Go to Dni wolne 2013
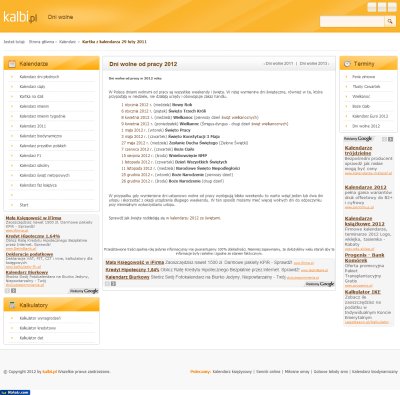 pyautogui.click(x=314, y=64)
